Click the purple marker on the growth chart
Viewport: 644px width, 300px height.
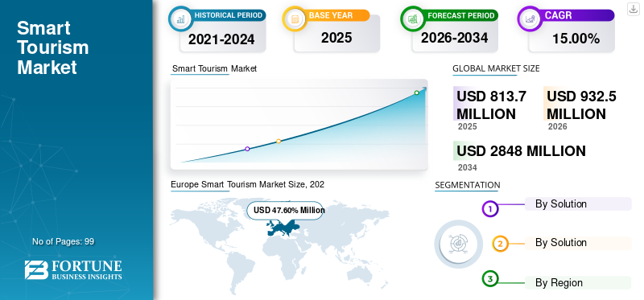[247, 149]
